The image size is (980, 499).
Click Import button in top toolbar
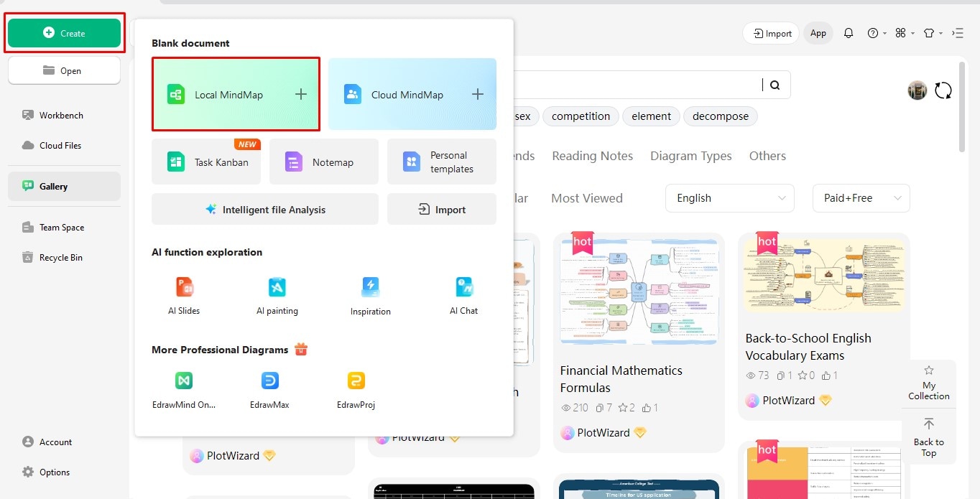(772, 33)
